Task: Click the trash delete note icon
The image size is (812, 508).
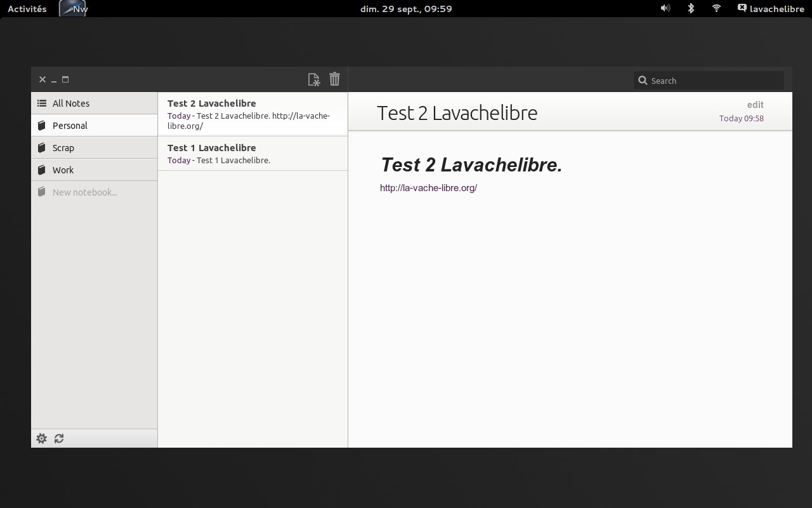Action: [x=334, y=79]
